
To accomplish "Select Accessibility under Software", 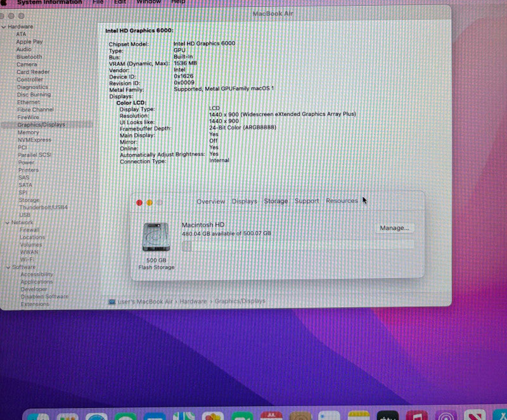I will pyautogui.click(x=37, y=274).
